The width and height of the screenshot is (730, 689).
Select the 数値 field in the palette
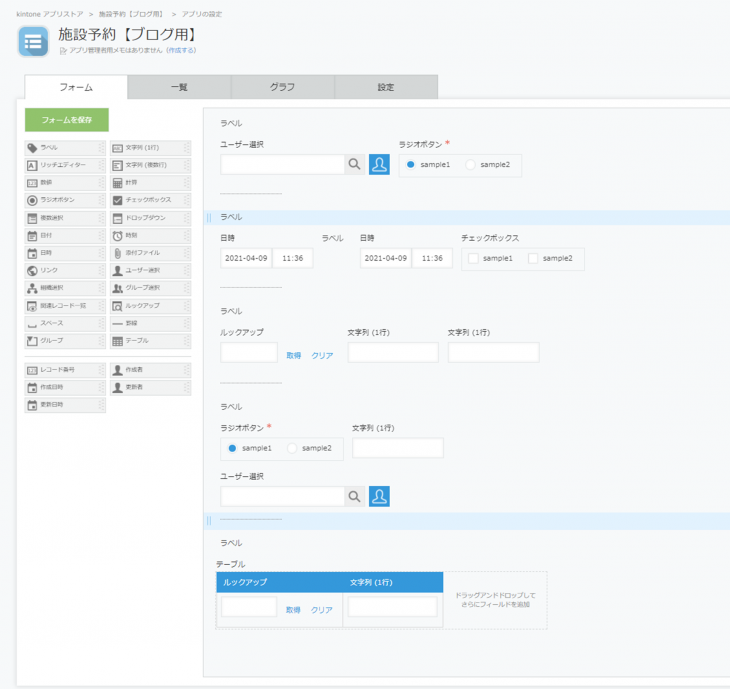click(x=65, y=183)
